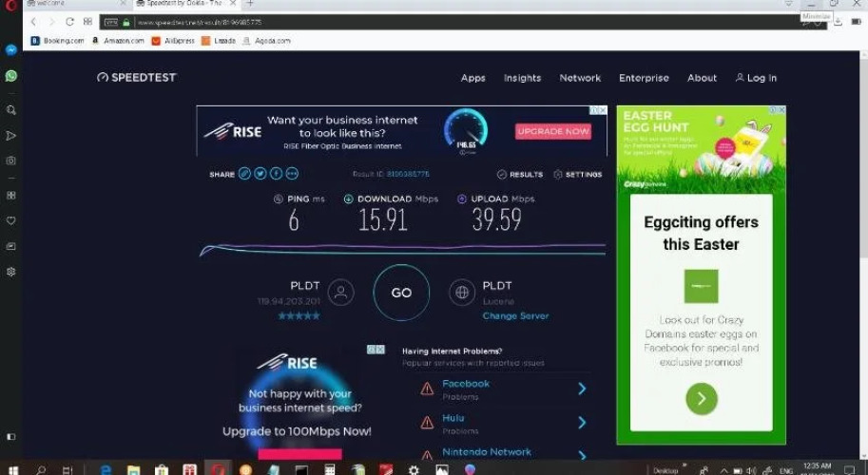
Task: Click the Change Server link
Action: (x=515, y=315)
